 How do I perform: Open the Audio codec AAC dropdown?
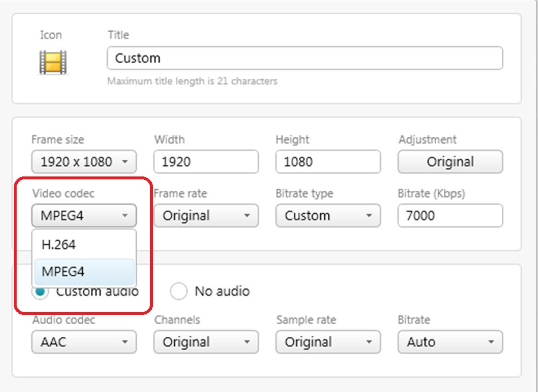(x=84, y=342)
